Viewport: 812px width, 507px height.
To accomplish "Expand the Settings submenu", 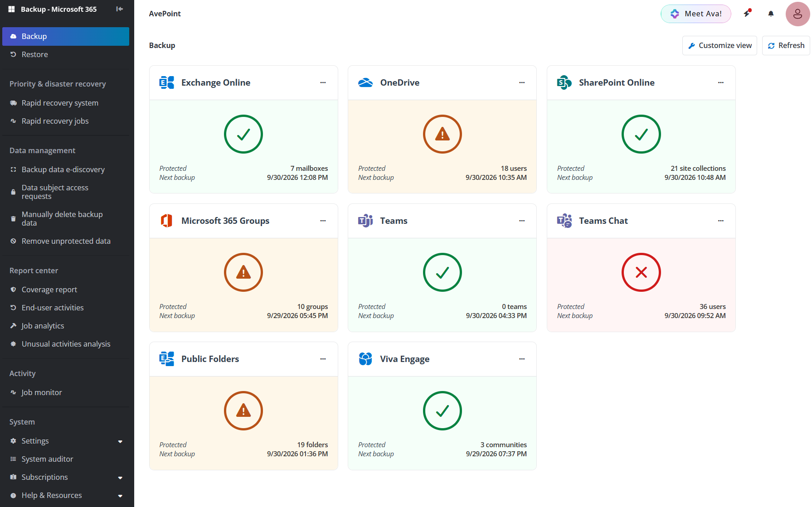I will coord(120,441).
